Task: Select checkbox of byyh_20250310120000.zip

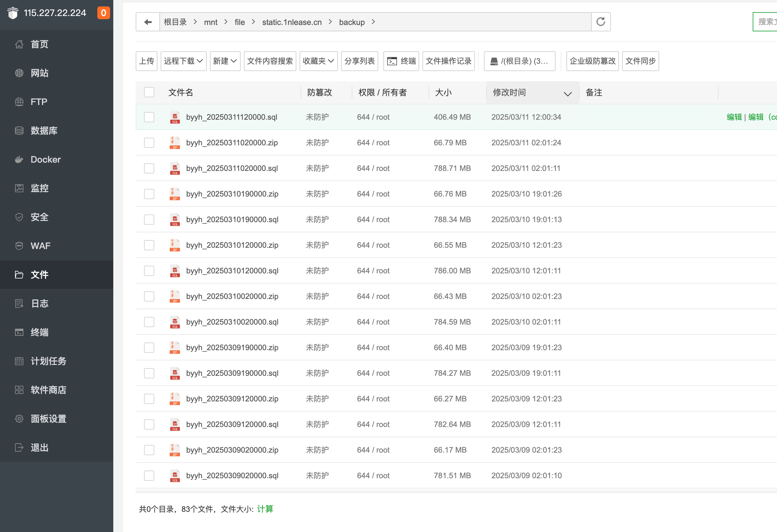Action: point(149,245)
